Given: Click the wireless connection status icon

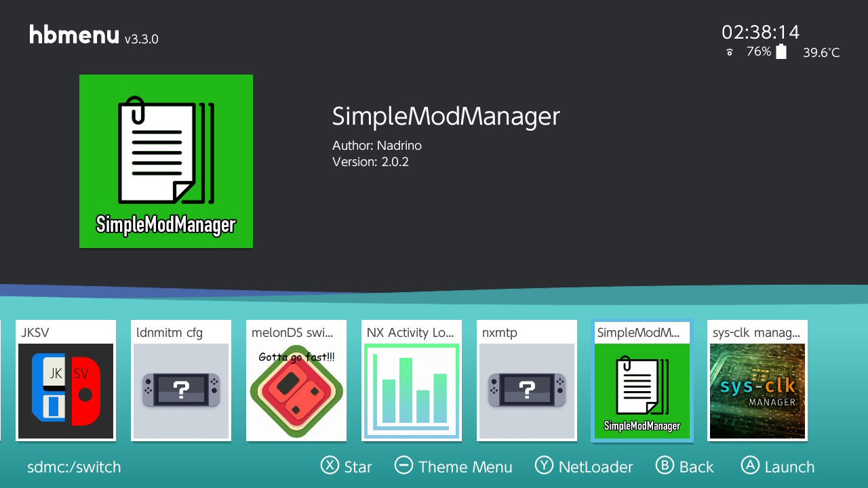Looking at the screenshot, I should point(729,52).
